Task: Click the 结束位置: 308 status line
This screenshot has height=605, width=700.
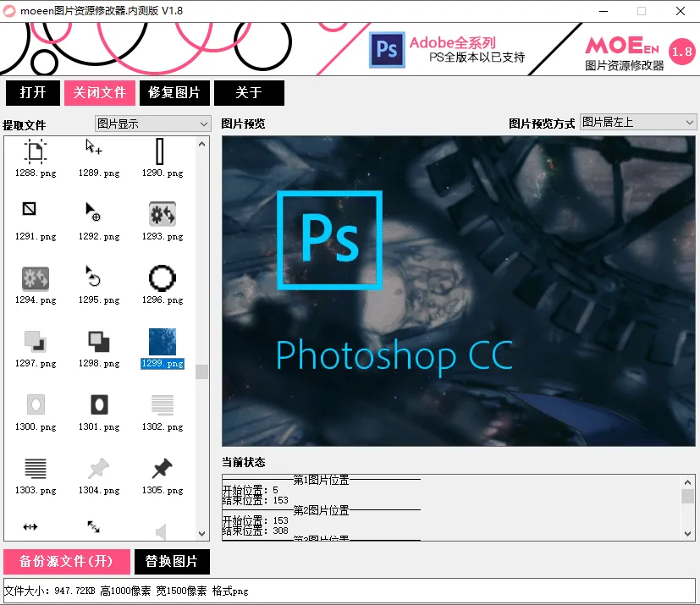Action: (256, 531)
